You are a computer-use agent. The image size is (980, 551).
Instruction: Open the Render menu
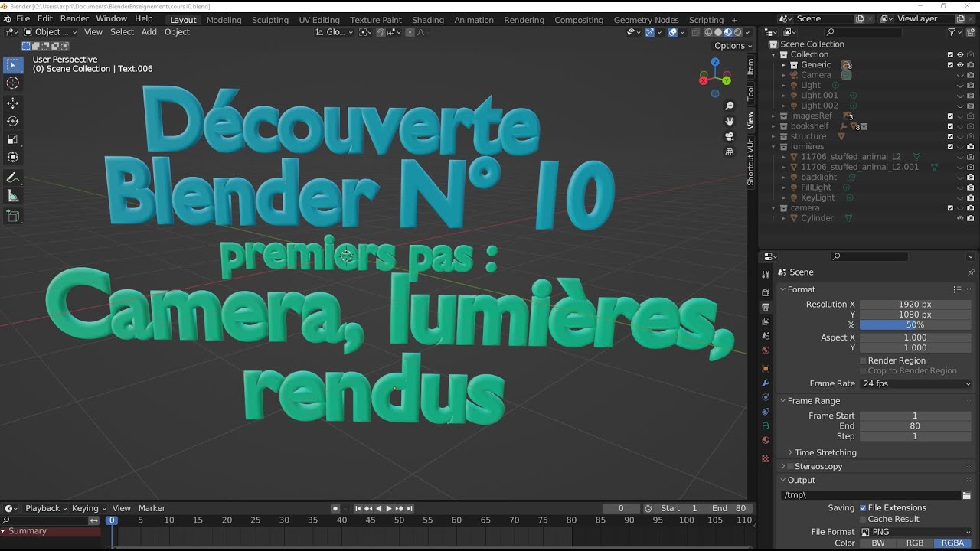click(x=74, y=18)
